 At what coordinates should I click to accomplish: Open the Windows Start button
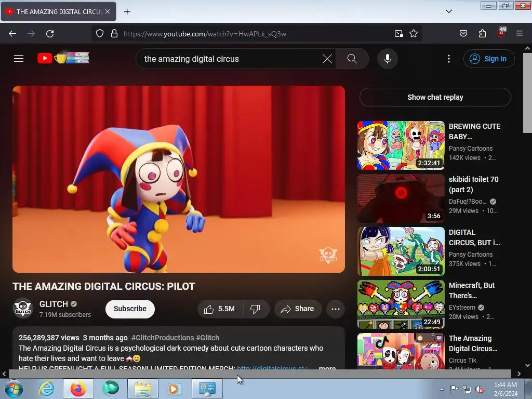coord(14,389)
